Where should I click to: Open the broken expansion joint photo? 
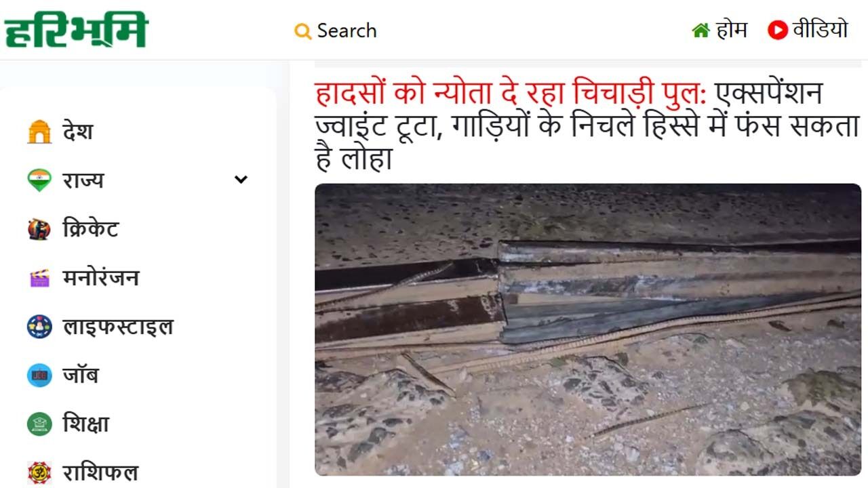click(588, 329)
